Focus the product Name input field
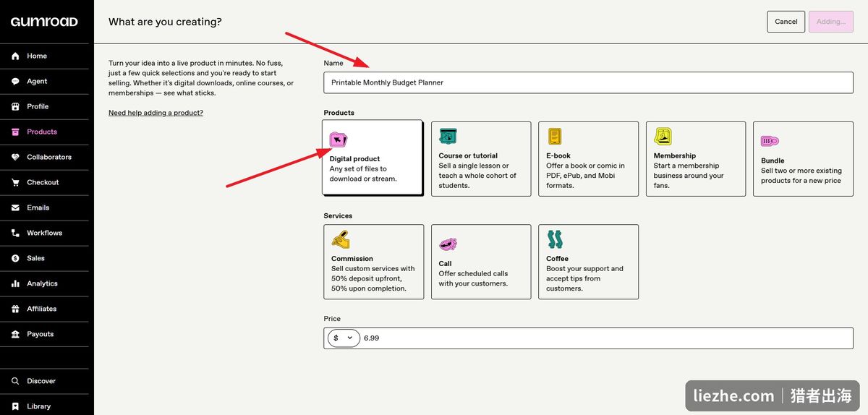868x415 pixels. tap(588, 82)
